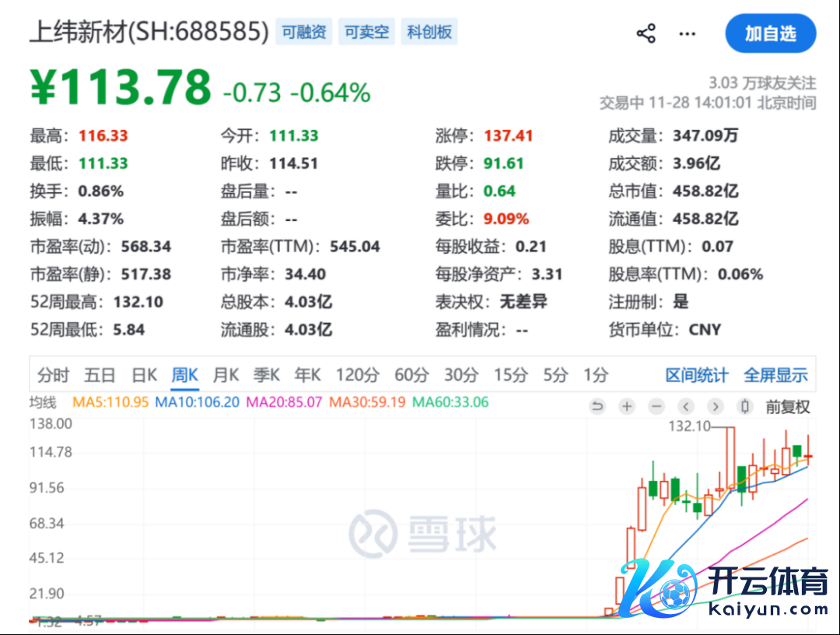The height and width of the screenshot is (635, 840).
Task: Click 全屏显示 to view fullscreen
Action: click(775, 375)
